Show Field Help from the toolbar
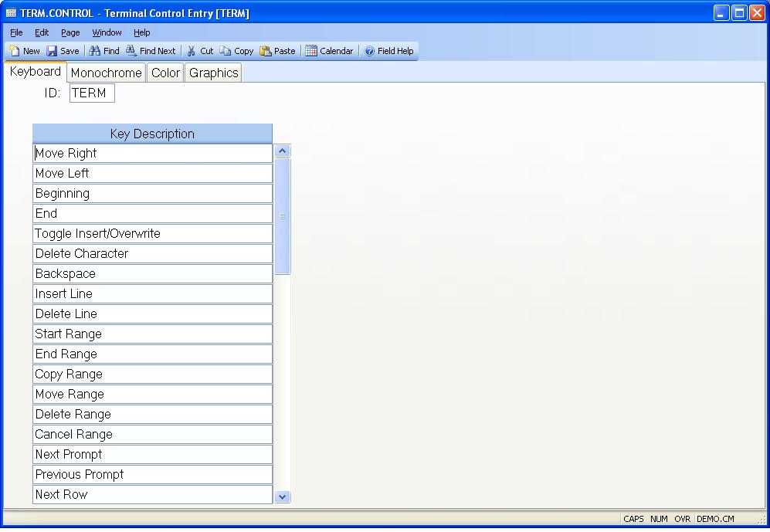 point(370,51)
